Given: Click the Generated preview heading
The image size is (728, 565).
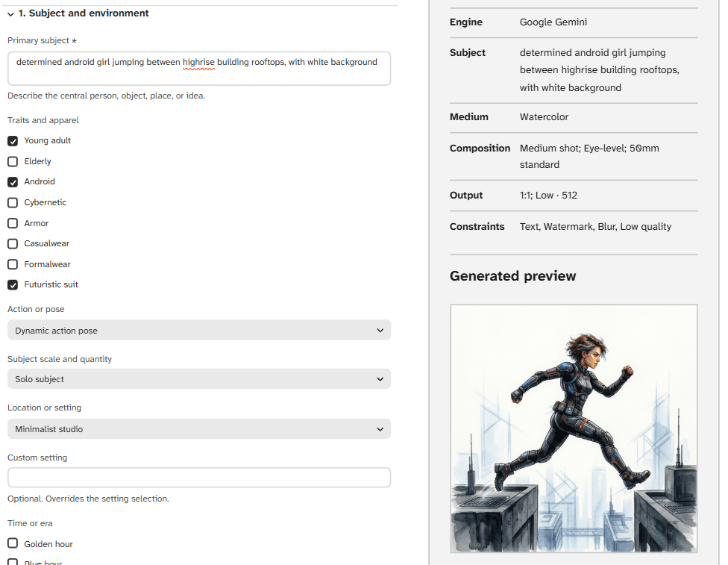Looking at the screenshot, I should 512,276.
